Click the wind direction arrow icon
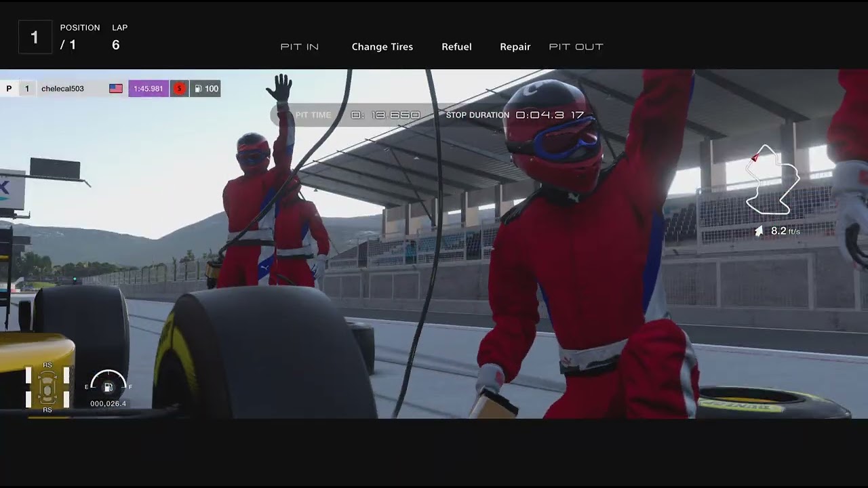Screen dimensions: 868x488 (759, 231)
